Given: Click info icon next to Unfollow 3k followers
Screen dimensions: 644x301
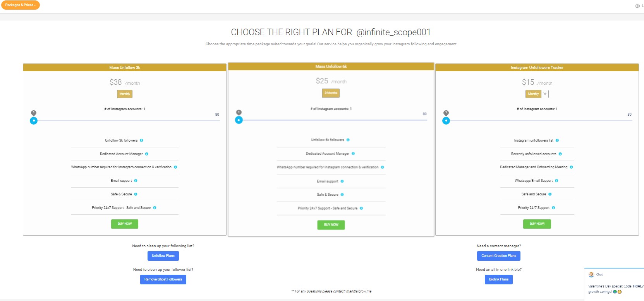Looking at the screenshot, I should tap(141, 140).
